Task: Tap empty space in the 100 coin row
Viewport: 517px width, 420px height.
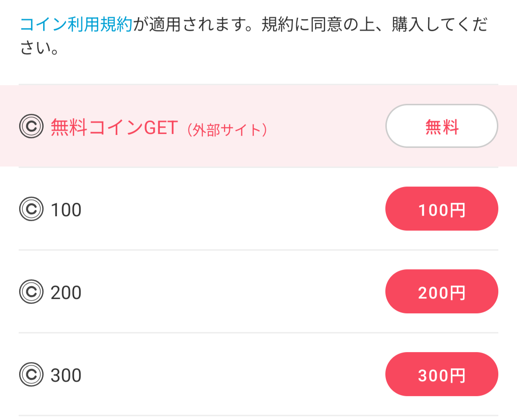Action: pos(231,209)
